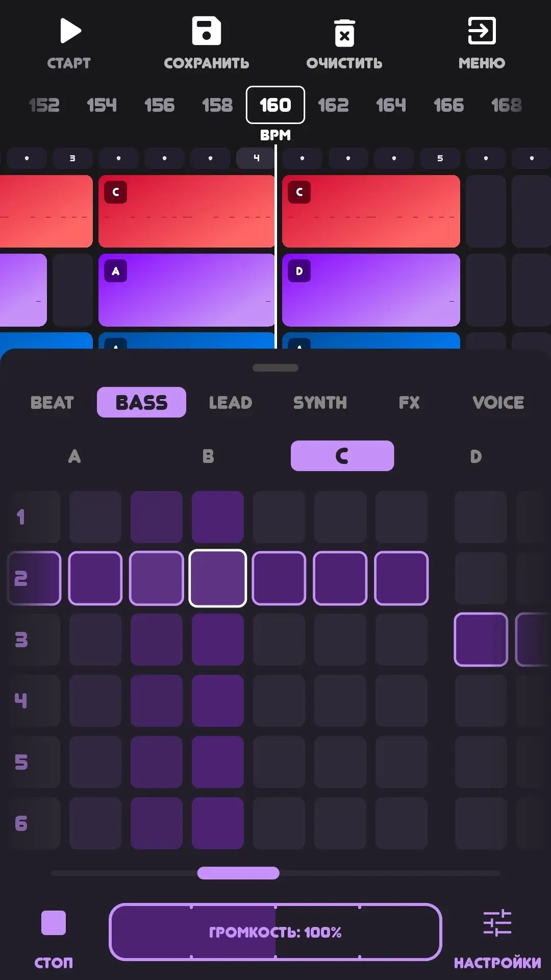The image size is (551, 980).
Task: Jump to timeline marker 4
Action: tap(256, 158)
